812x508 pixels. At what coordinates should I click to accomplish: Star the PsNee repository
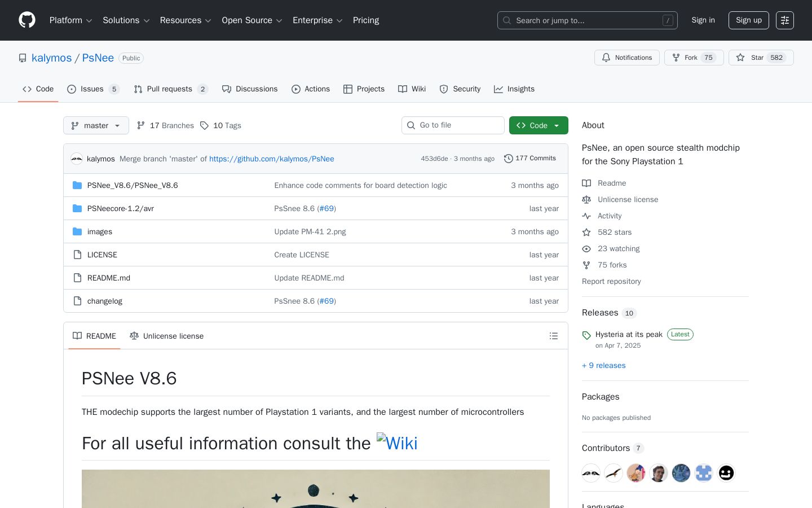761,58
